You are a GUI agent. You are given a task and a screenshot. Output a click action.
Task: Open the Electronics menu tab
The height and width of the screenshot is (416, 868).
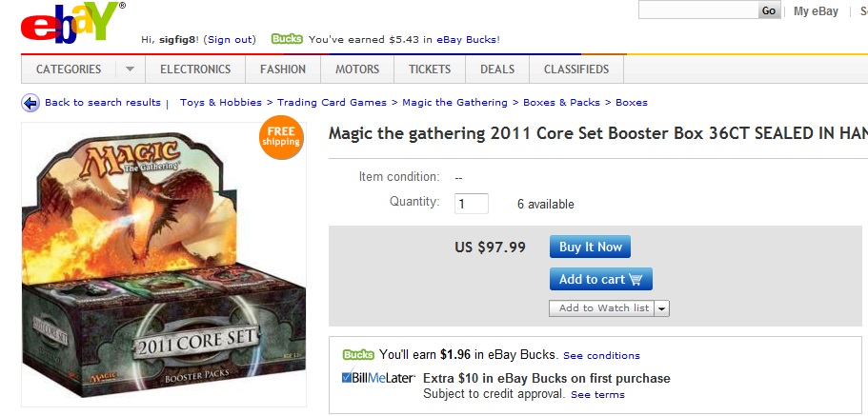pyautogui.click(x=195, y=69)
